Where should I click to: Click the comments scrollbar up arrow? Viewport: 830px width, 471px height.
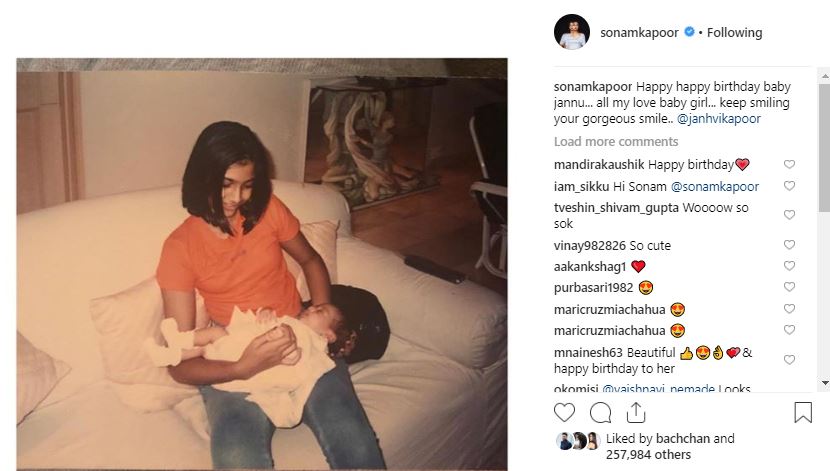click(x=825, y=76)
